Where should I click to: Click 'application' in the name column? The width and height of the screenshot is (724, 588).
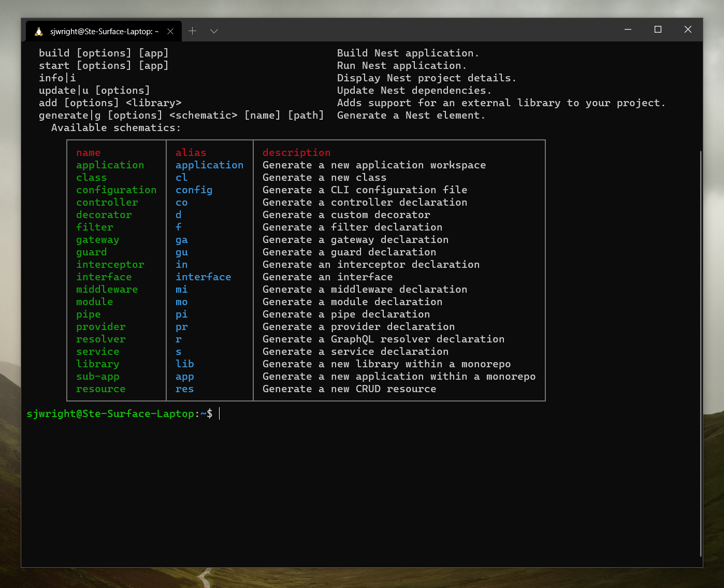click(x=110, y=165)
